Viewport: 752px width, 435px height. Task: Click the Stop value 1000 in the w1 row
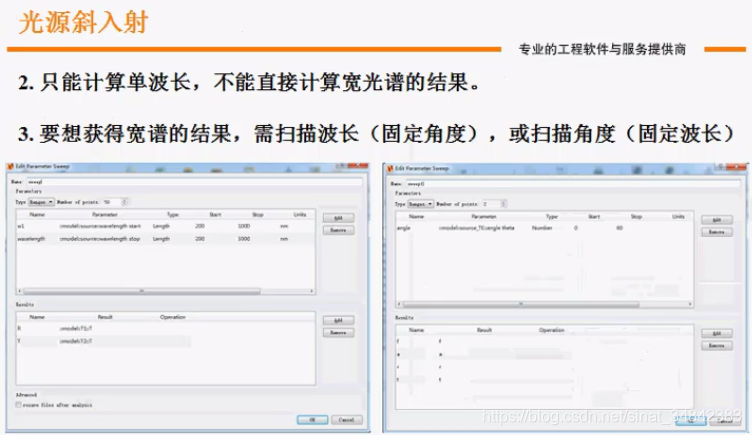click(x=244, y=226)
